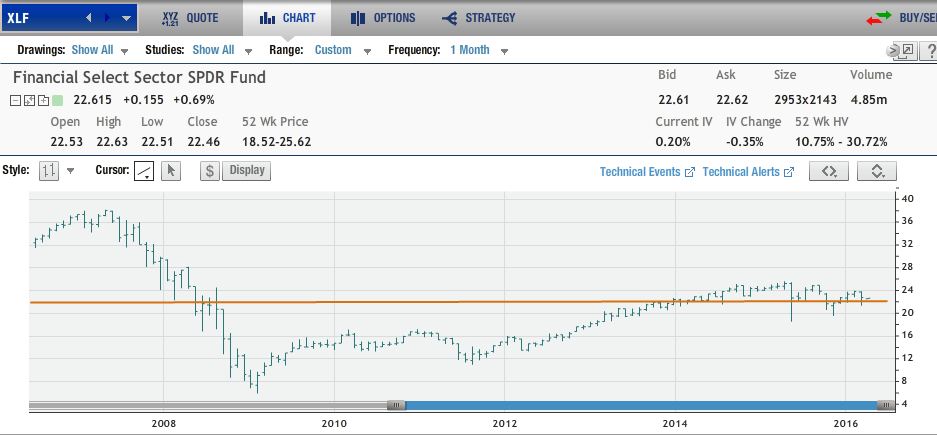Open the Technical Alerts link

pyautogui.click(x=748, y=172)
